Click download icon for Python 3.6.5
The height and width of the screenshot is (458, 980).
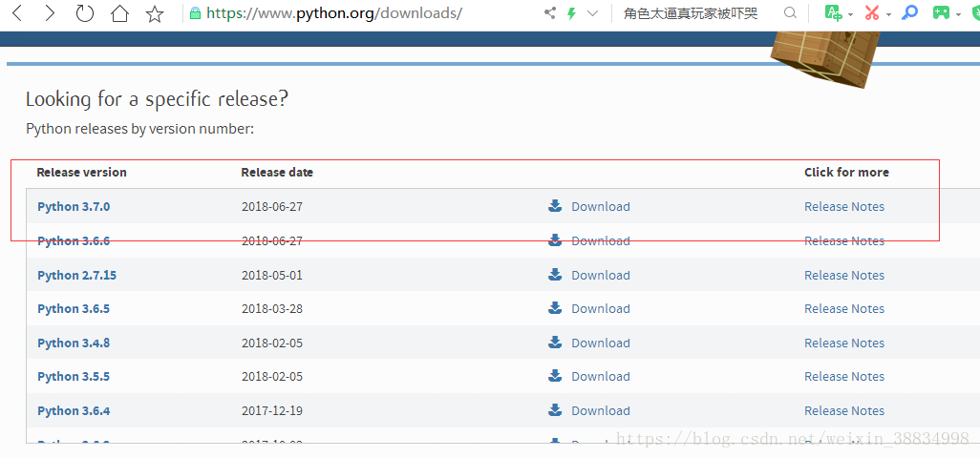pos(555,308)
